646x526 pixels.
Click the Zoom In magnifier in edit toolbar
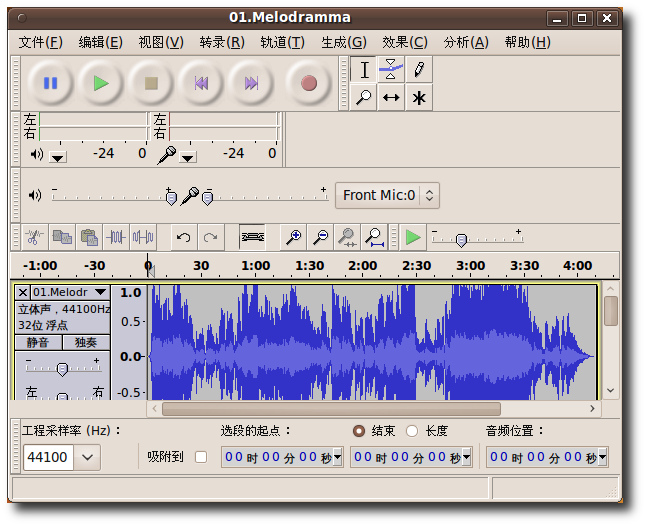tap(293, 237)
